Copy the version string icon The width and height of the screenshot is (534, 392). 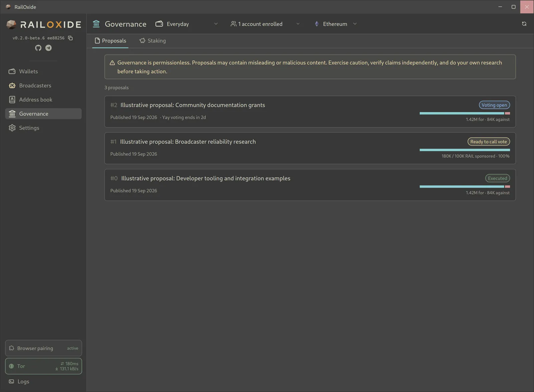tap(70, 38)
